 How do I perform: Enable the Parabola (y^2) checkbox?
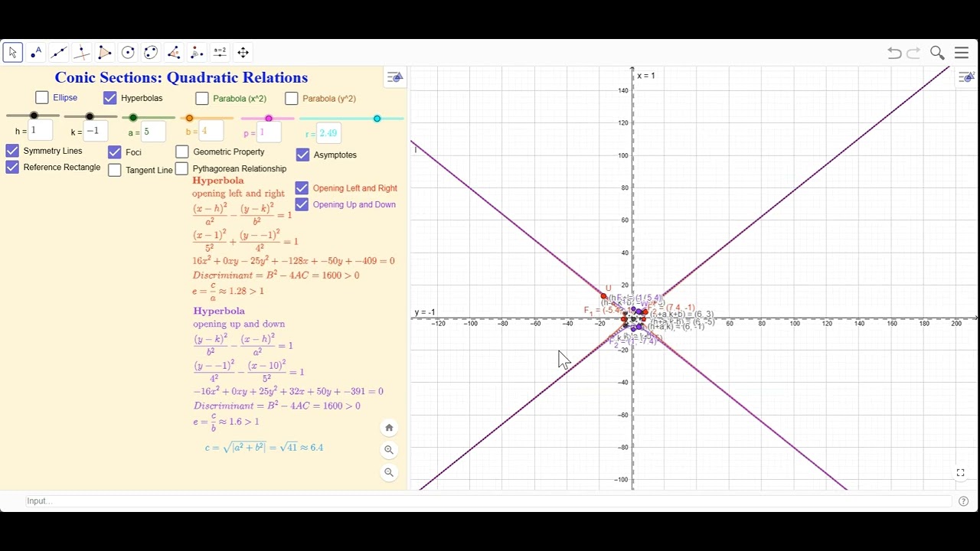pos(292,98)
